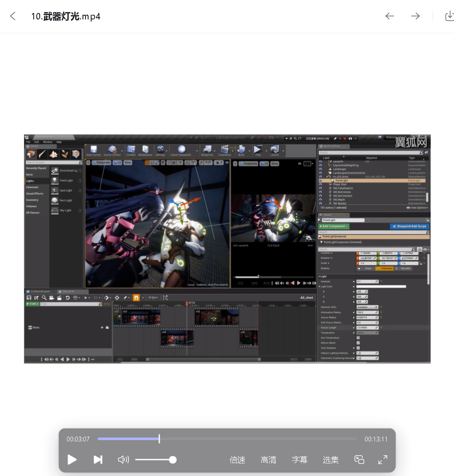Open the Intensity Units Candelas dropdown

tap(367, 307)
